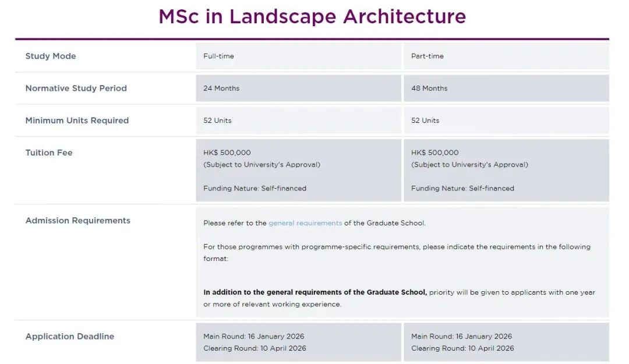Click the Normative Study Period label
The image size is (629, 364).
pos(76,89)
